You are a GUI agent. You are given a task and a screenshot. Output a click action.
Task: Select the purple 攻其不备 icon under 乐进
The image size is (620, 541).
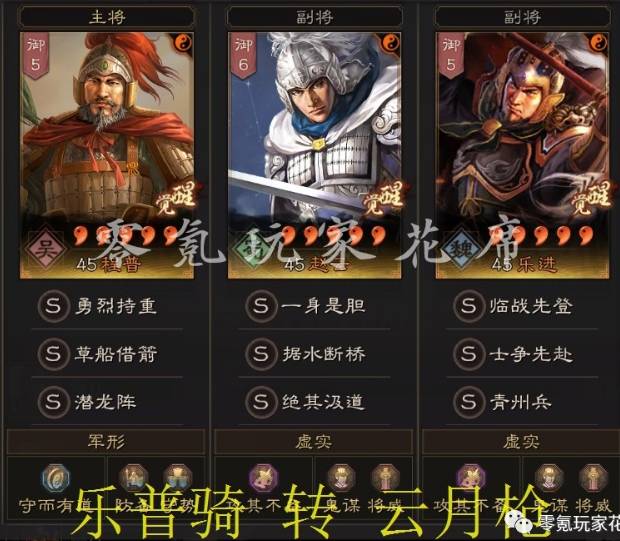point(471,478)
